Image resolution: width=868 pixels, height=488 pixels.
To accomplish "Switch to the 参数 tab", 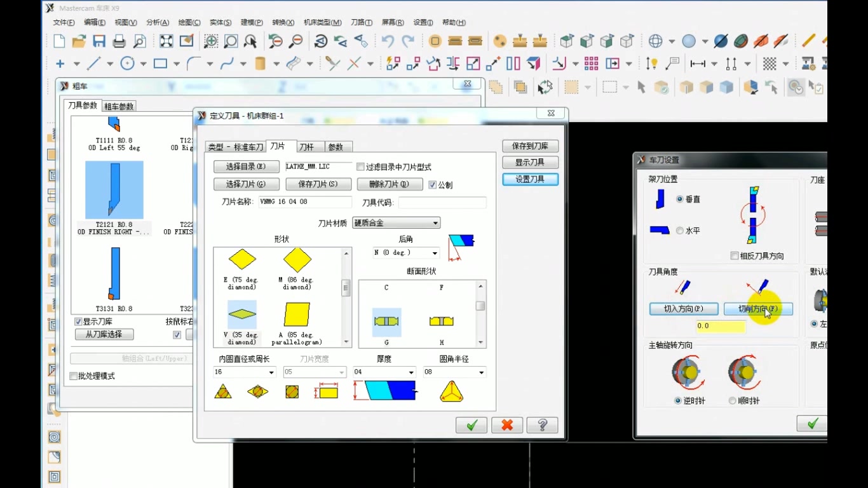I will pos(336,147).
